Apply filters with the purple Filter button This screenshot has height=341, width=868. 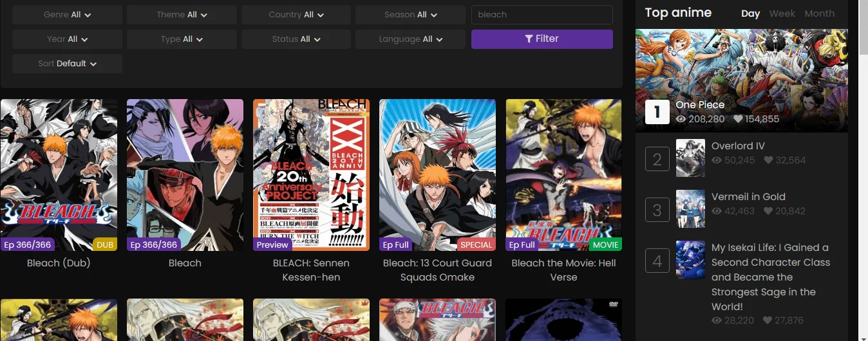(542, 39)
